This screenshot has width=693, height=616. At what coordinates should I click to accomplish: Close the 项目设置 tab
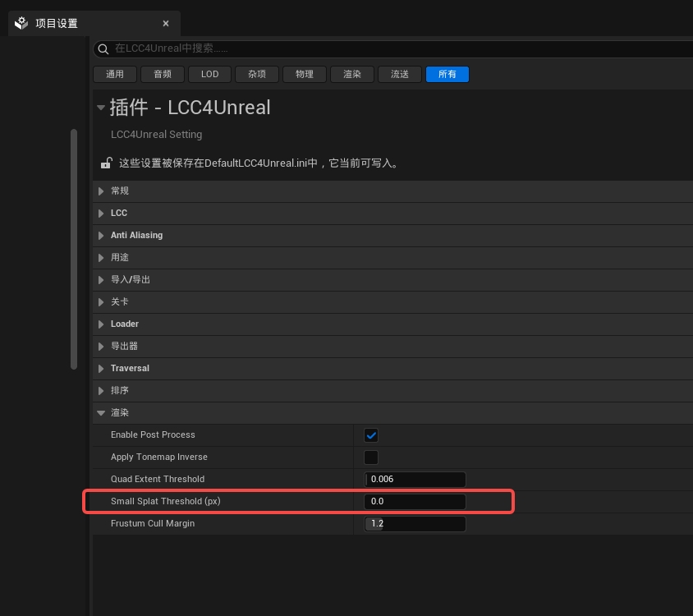click(x=166, y=24)
